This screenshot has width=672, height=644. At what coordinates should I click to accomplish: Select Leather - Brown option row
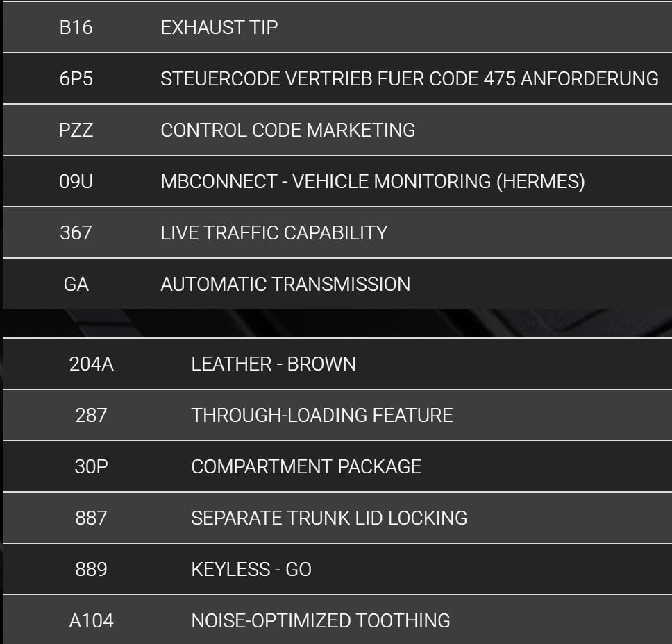coord(337,364)
